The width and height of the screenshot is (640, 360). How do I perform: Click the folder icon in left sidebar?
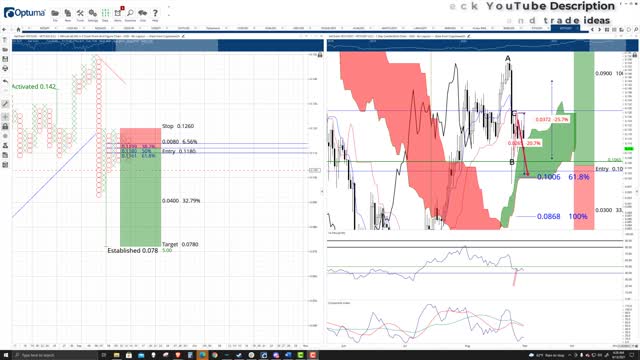tap(5, 49)
